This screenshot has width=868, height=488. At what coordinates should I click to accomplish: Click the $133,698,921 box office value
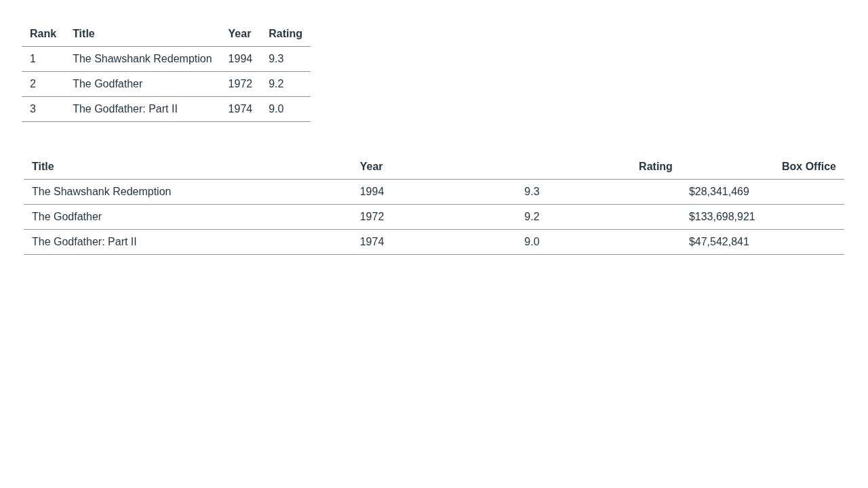tap(722, 217)
